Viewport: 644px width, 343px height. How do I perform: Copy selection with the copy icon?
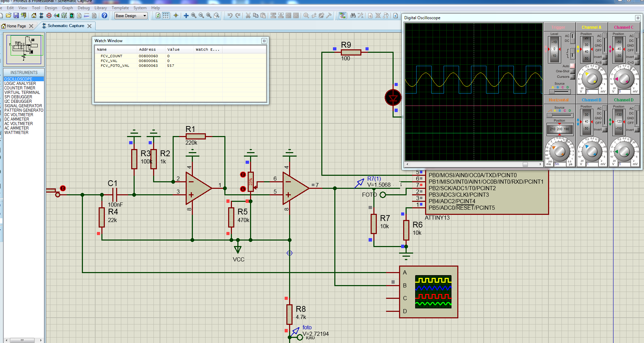pyautogui.click(x=256, y=15)
